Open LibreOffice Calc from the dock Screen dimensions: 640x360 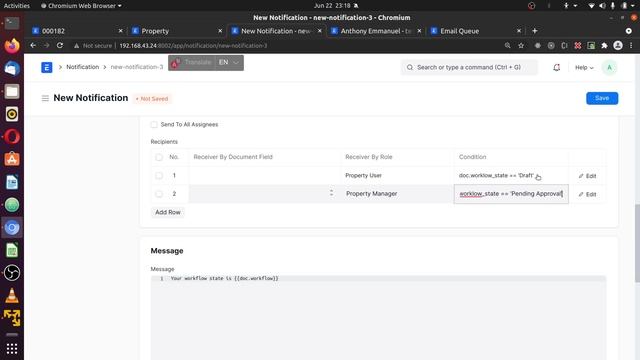point(12,250)
